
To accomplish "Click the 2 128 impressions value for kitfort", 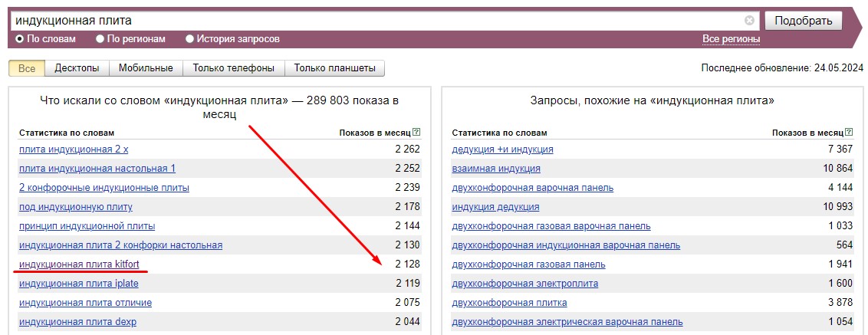I will [x=407, y=264].
